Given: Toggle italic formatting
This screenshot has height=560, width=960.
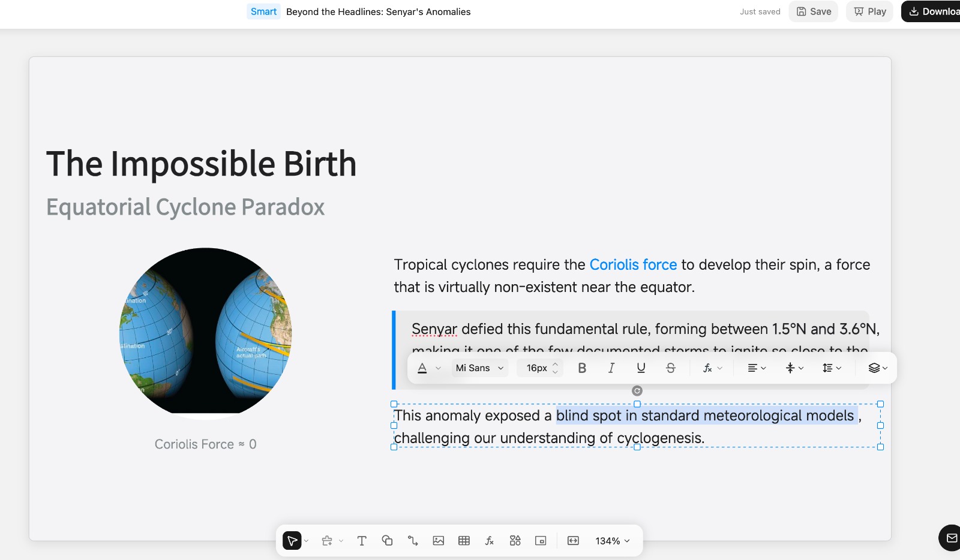Looking at the screenshot, I should [x=611, y=368].
